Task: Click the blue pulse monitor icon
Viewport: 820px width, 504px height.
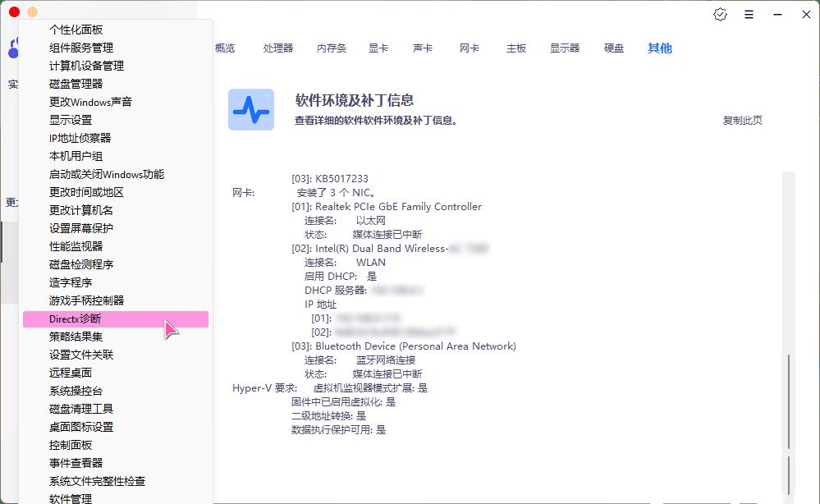Action: 251,109
